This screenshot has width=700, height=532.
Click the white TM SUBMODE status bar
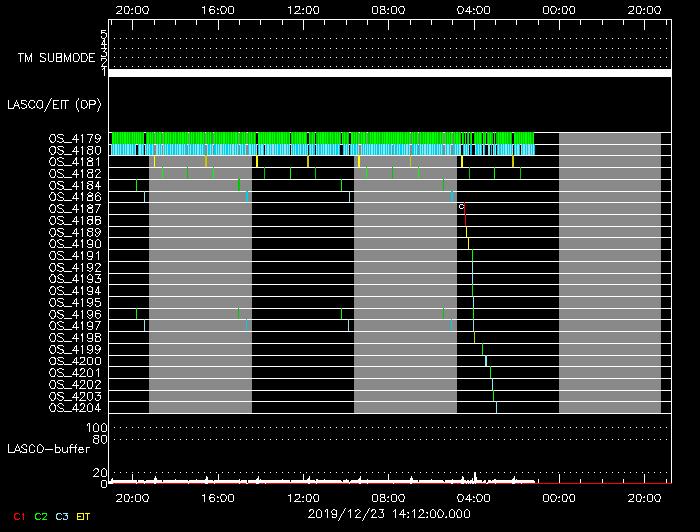(389, 73)
